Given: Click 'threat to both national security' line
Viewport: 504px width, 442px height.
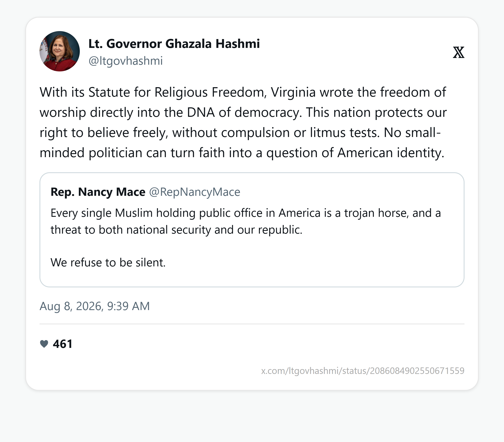Looking at the screenshot, I should [x=176, y=230].
